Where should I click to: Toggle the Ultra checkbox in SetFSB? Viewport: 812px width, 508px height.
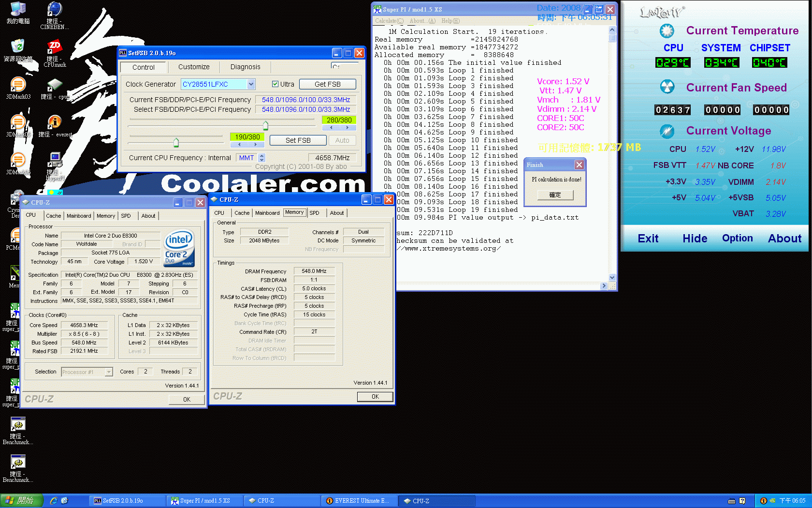[x=275, y=84]
